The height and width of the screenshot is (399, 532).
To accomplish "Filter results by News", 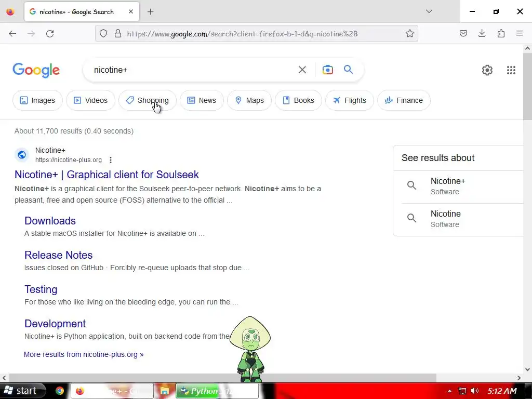I will pyautogui.click(x=202, y=100).
